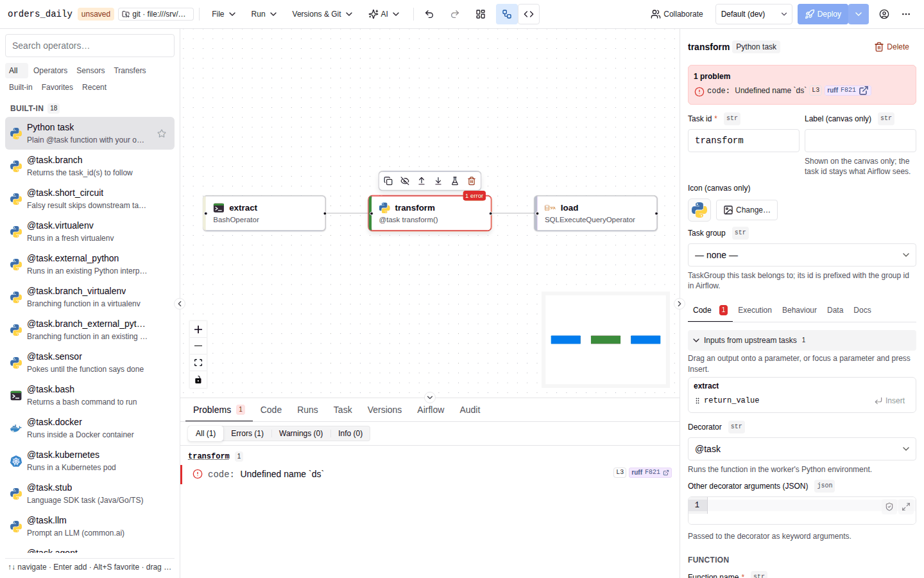Undo the last change

point(429,14)
